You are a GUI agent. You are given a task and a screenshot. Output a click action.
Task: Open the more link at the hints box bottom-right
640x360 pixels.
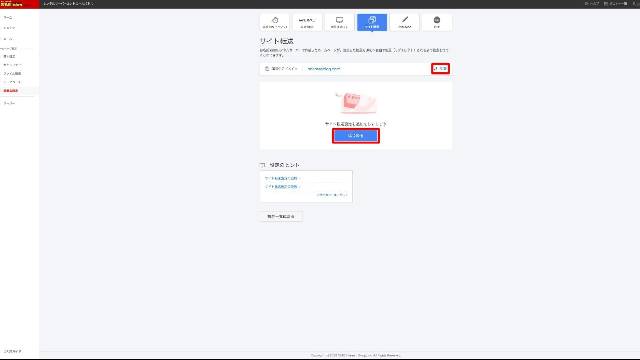tap(332, 195)
